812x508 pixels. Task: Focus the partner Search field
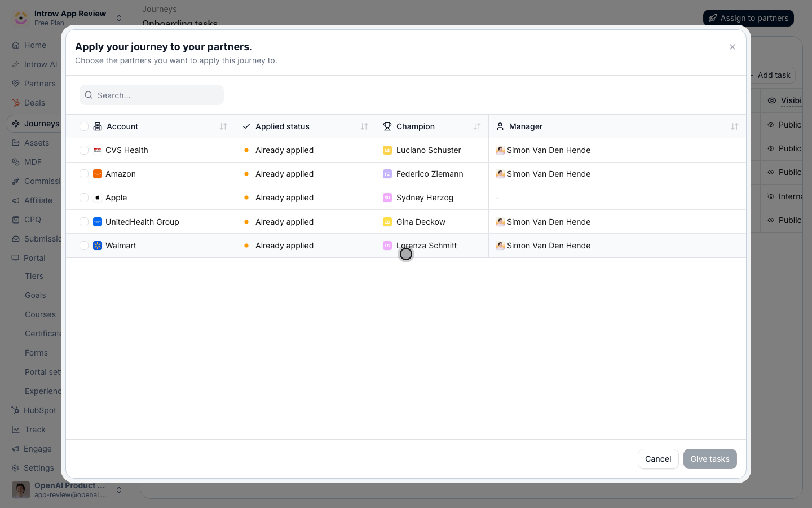(x=152, y=95)
